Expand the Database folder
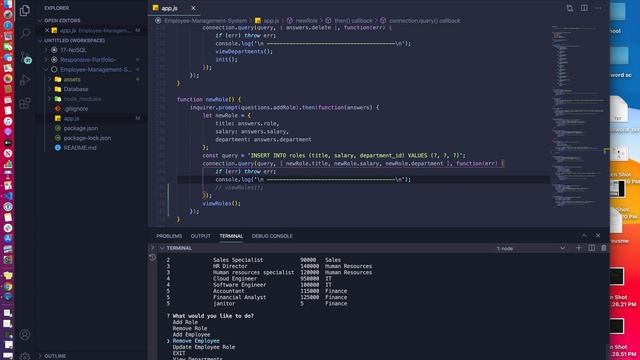 tap(76, 89)
